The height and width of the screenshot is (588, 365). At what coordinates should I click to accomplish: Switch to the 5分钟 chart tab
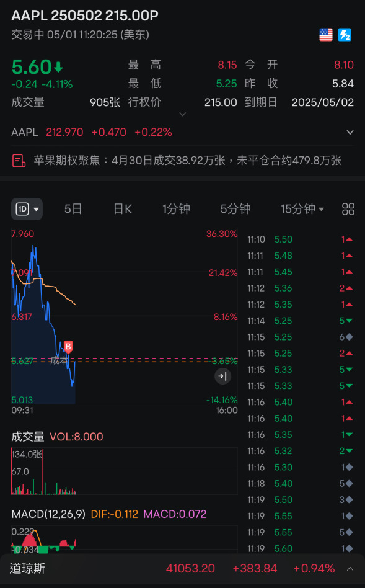point(235,209)
